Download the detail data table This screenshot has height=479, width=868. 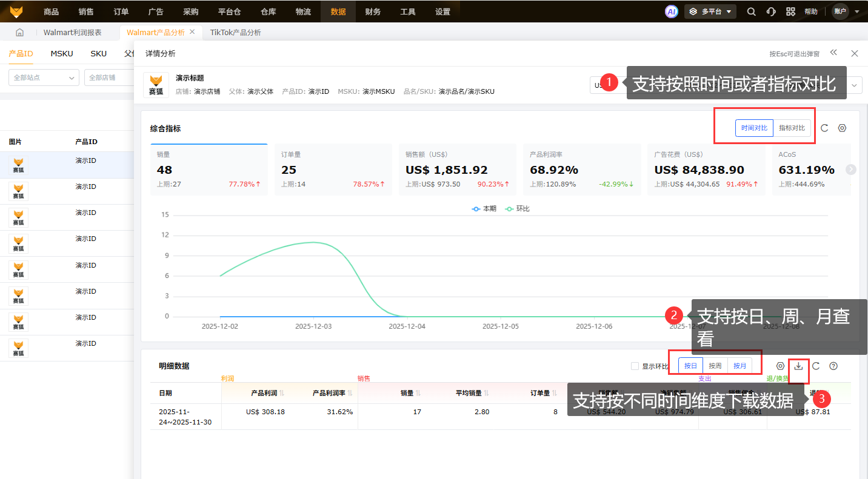pos(798,366)
